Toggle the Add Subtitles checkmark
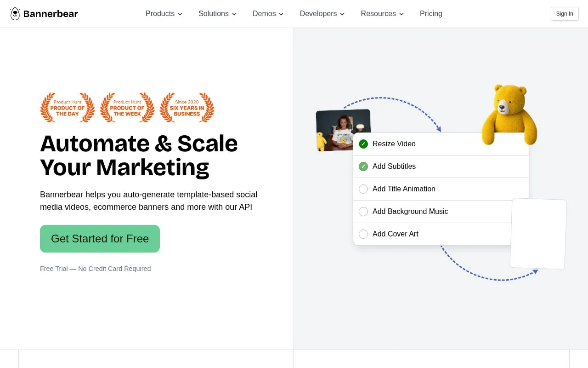Screen dimensions: 588x368 (x=363, y=167)
